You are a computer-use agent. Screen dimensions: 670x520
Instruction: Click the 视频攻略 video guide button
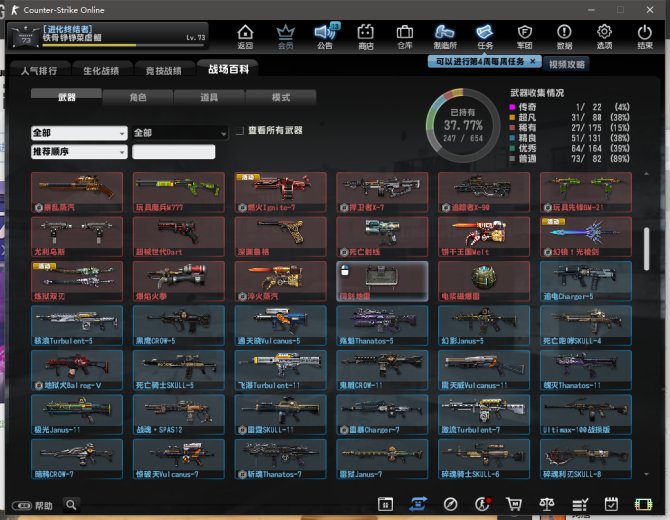tap(567, 64)
